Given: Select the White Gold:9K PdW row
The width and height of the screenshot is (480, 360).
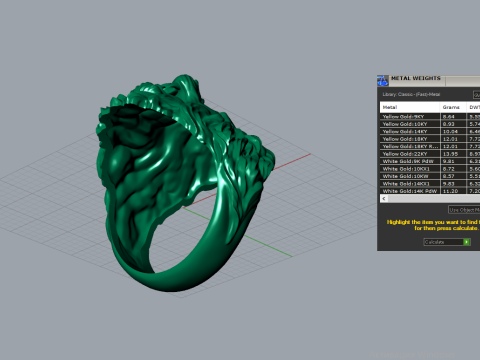Looking at the screenshot, I should click(x=430, y=161).
